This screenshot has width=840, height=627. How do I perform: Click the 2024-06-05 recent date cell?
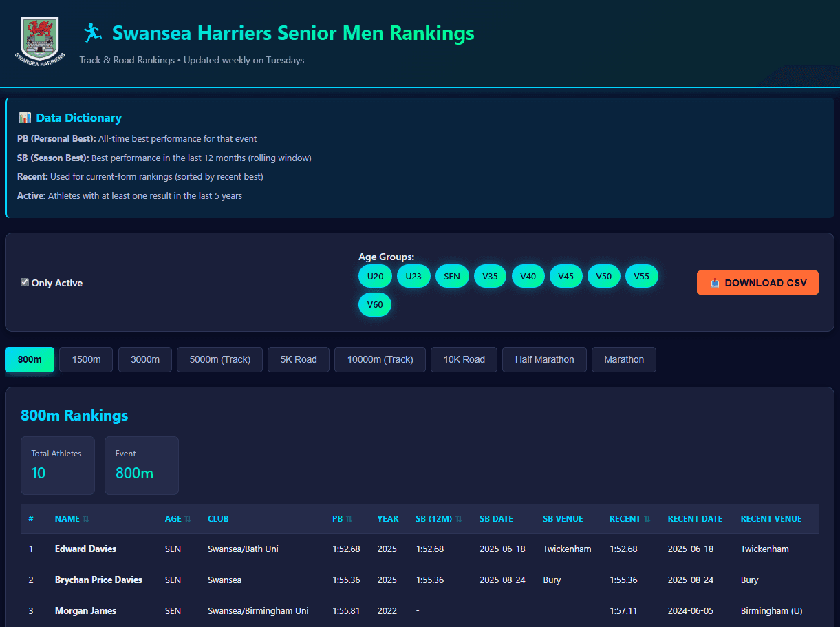(691, 610)
